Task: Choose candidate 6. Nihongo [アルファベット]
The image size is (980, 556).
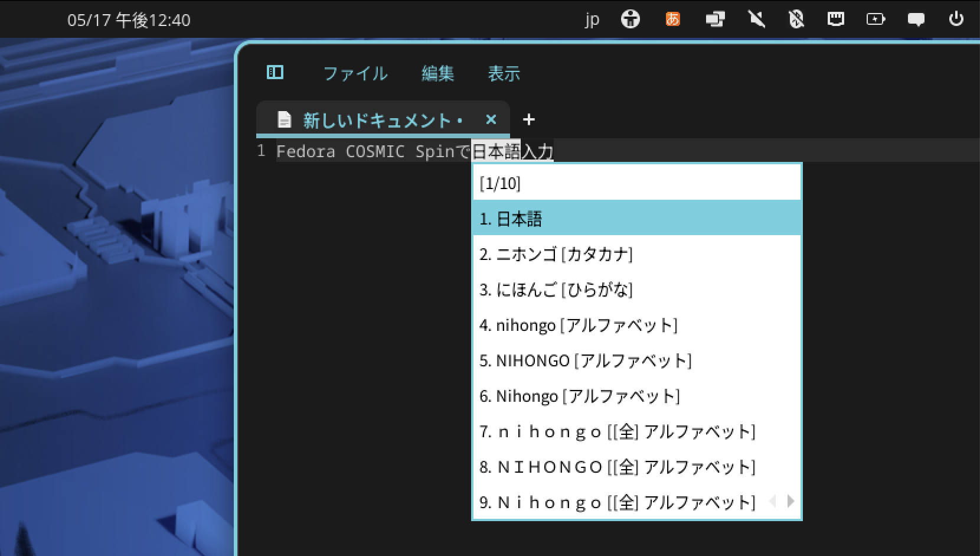Action: (637, 396)
